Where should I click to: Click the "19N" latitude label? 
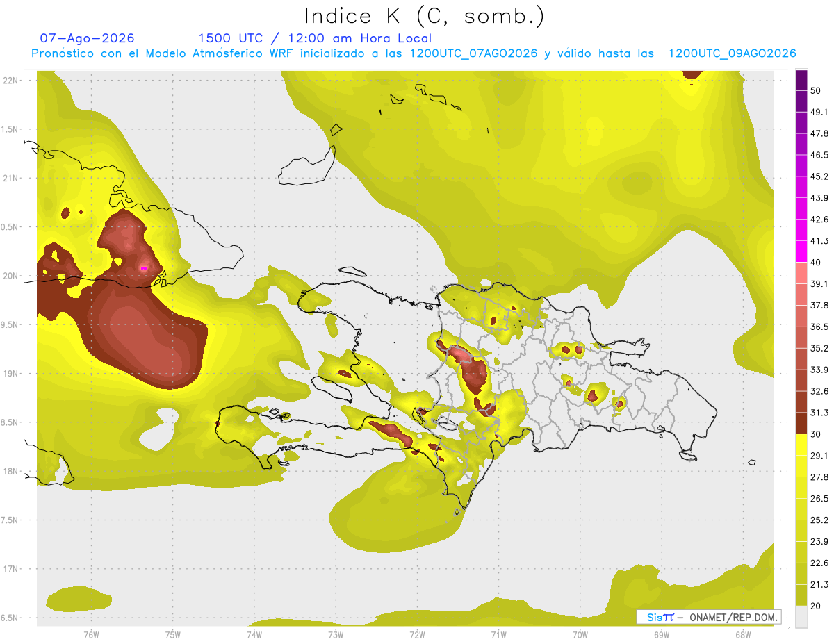tap(10, 374)
